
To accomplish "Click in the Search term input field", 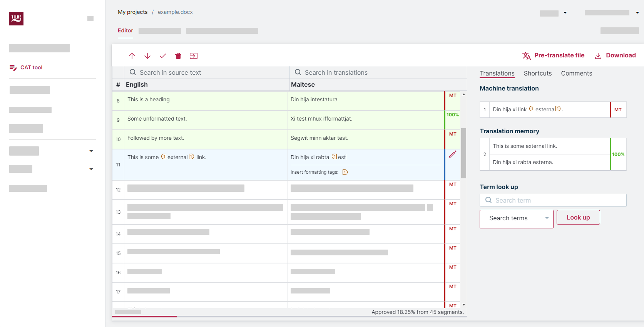I will 553,200.
